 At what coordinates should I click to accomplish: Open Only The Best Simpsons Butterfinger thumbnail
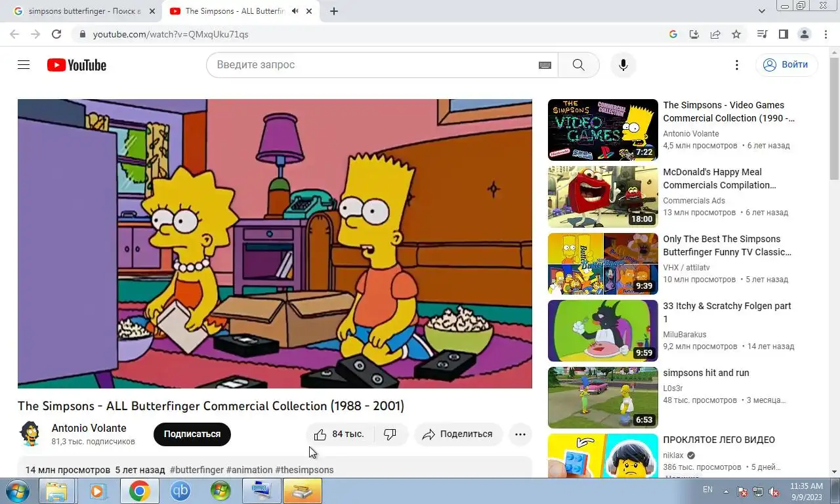602,264
